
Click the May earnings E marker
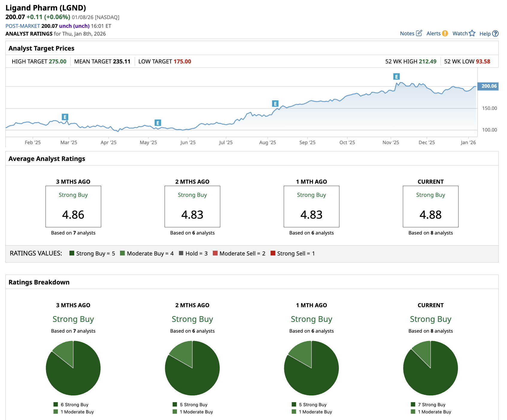click(158, 123)
